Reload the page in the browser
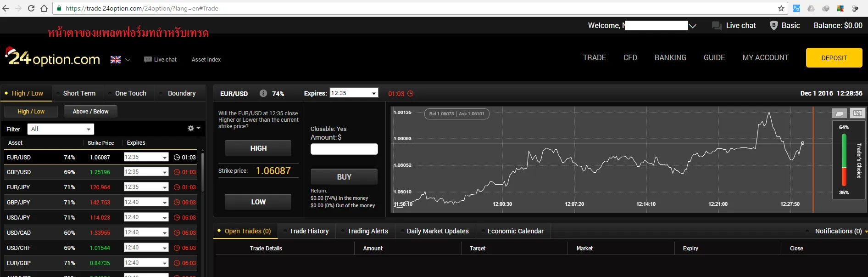 click(x=31, y=8)
